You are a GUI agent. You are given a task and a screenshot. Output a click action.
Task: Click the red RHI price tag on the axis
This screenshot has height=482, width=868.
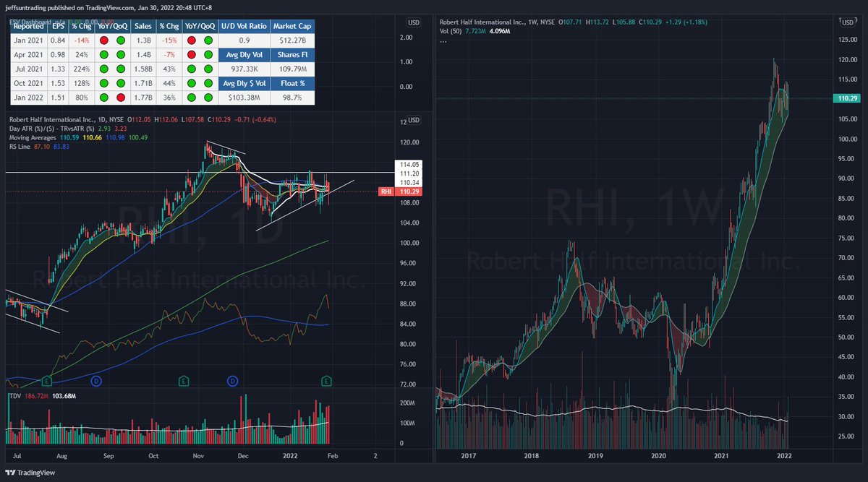tap(386, 192)
